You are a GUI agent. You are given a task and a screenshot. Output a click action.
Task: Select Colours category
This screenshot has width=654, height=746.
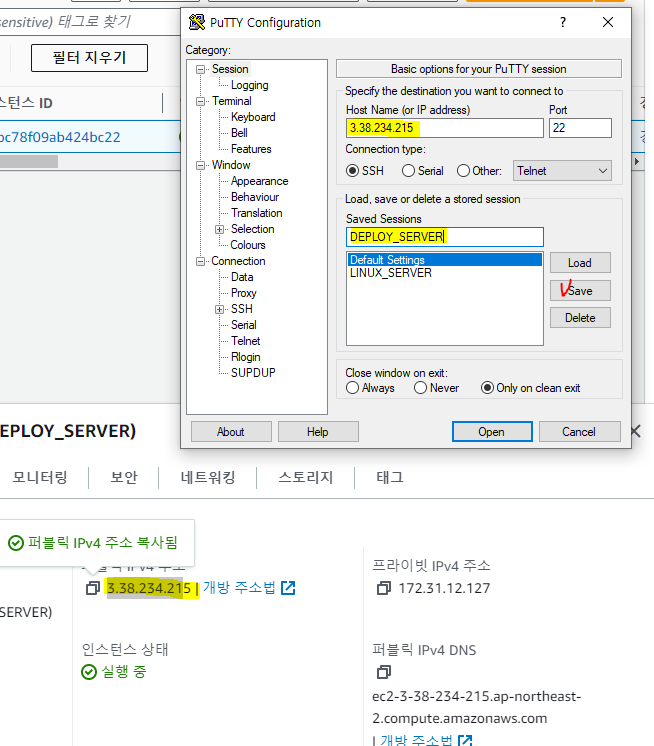248,245
